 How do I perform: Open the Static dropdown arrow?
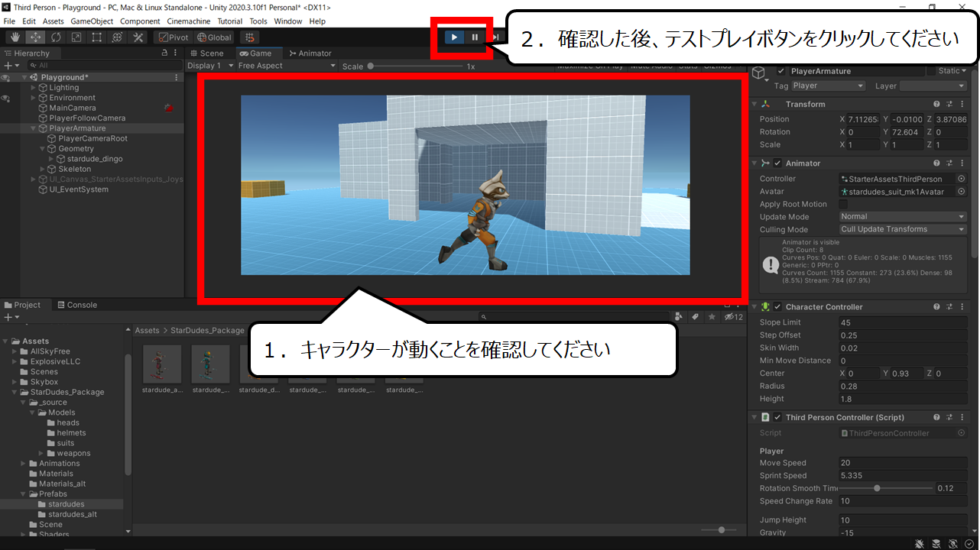[964, 71]
